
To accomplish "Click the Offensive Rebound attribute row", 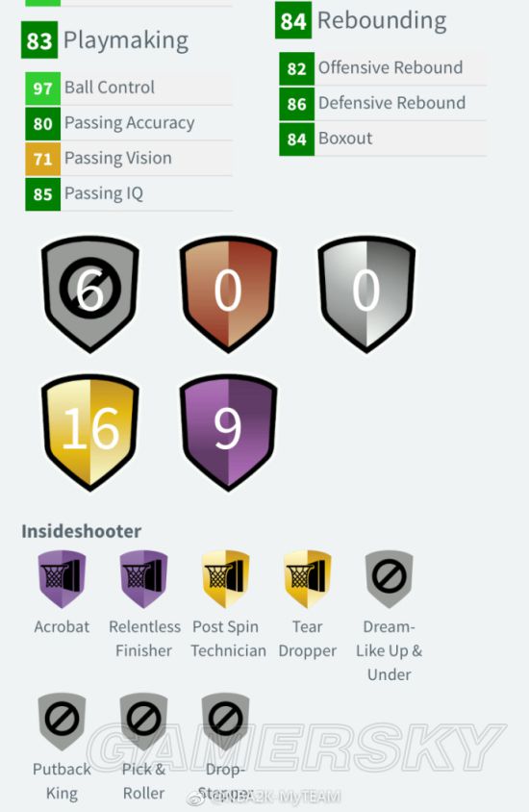I will coord(383,68).
